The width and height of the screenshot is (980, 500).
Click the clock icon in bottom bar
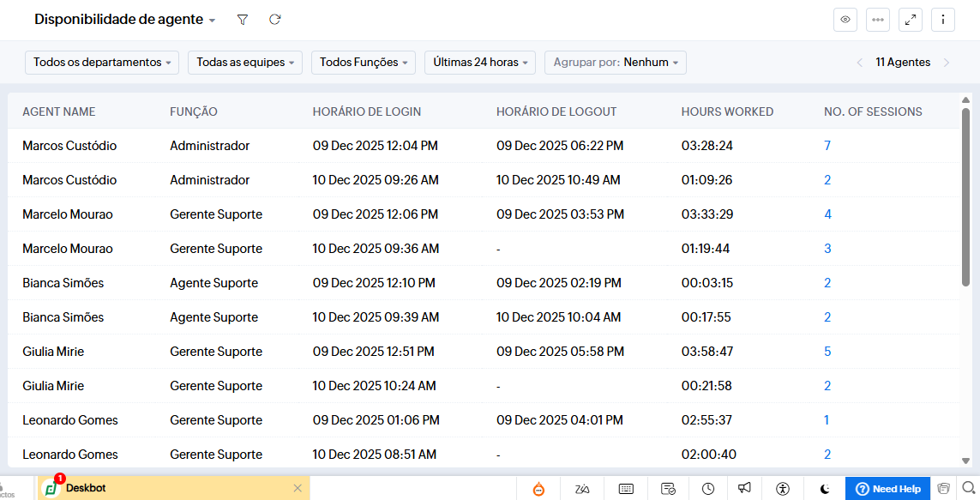[x=708, y=489]
